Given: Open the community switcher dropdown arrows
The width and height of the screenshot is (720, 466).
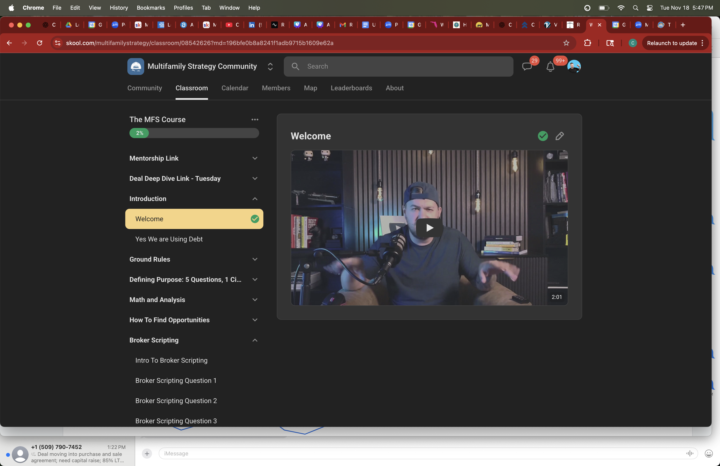Looking at the screenshot, I should click(x=270, y=66).
